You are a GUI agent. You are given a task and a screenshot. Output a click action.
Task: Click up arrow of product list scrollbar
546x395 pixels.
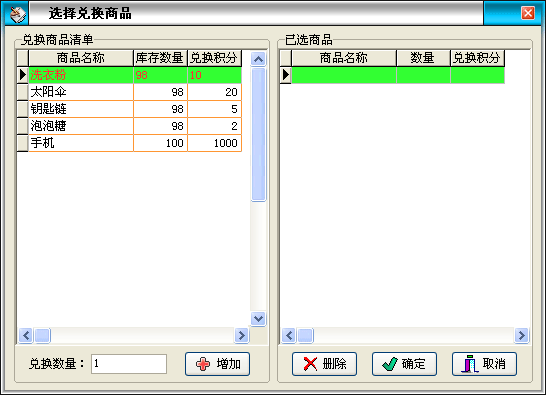tap(258, 59)
